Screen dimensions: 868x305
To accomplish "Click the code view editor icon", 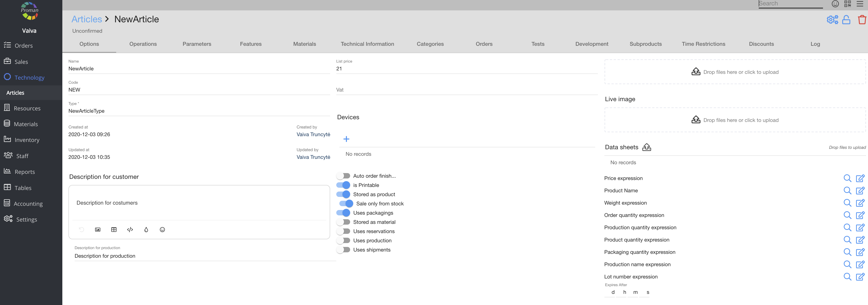I will tap(130, 229).
